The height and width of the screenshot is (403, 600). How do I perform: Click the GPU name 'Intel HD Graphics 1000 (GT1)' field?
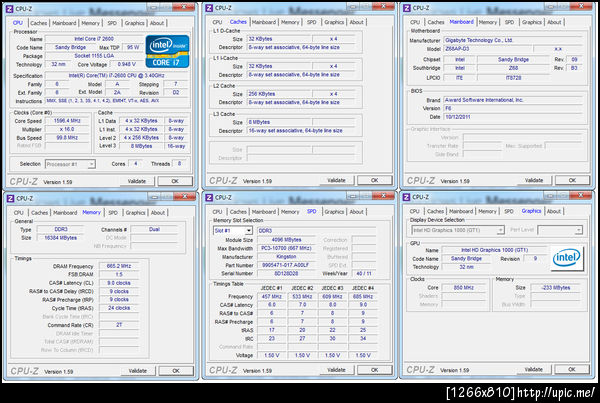pyautogui.click(x=494, y=250)
